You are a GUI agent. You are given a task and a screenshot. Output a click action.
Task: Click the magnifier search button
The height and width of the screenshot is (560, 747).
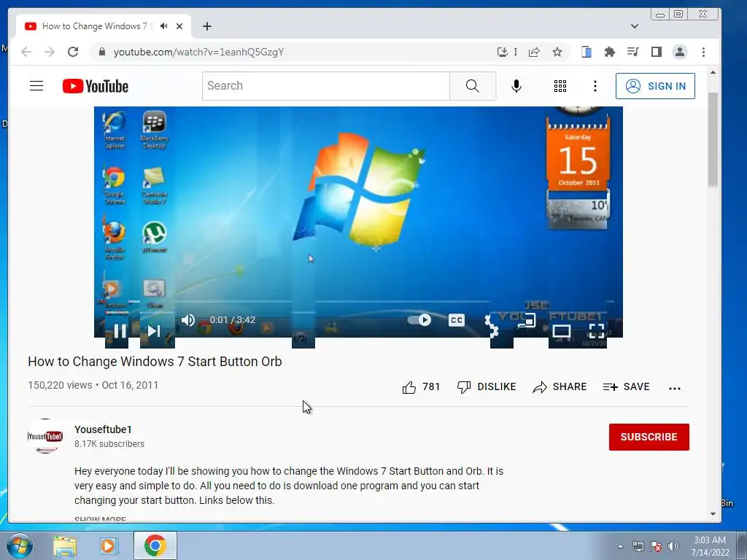tap(473, 86)
